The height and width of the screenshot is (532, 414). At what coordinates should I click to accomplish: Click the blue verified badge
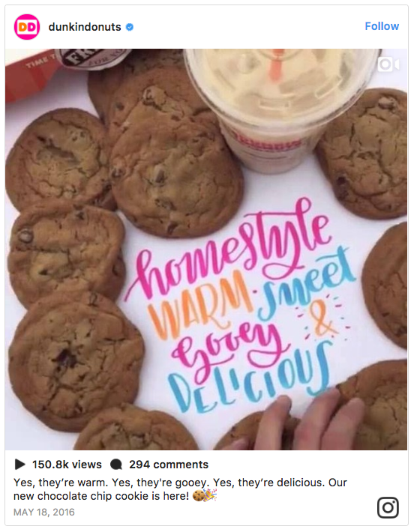(130, 27)
